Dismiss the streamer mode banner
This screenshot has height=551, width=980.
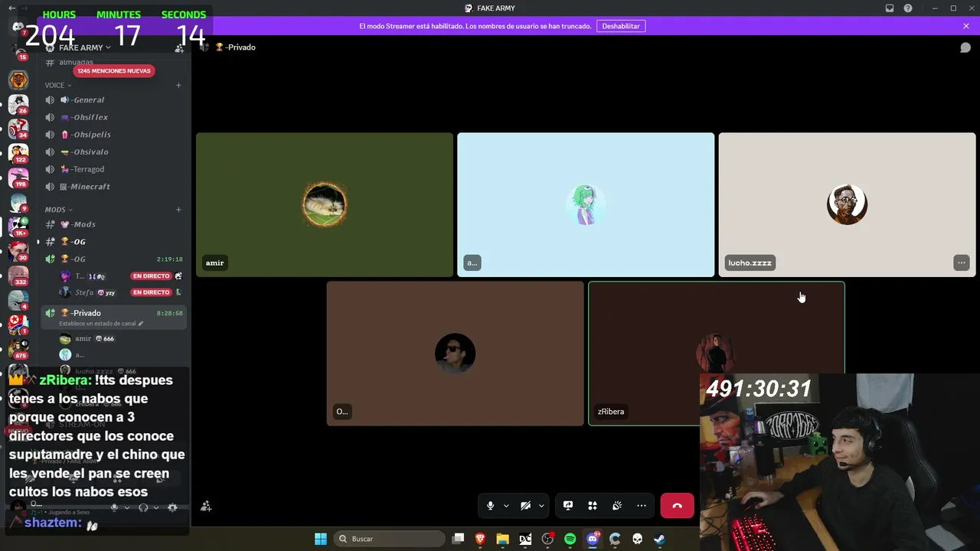pyautogui.click(x=966, y=26)
